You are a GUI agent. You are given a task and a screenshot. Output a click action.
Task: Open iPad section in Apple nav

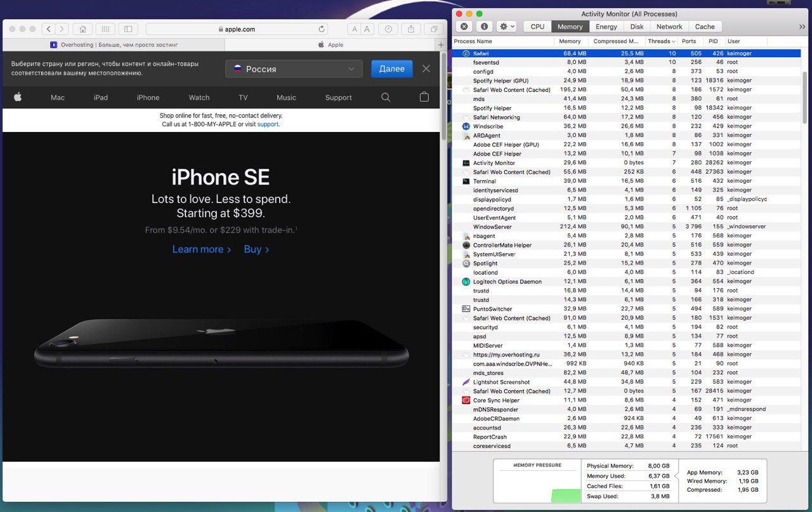pos(101,98)
